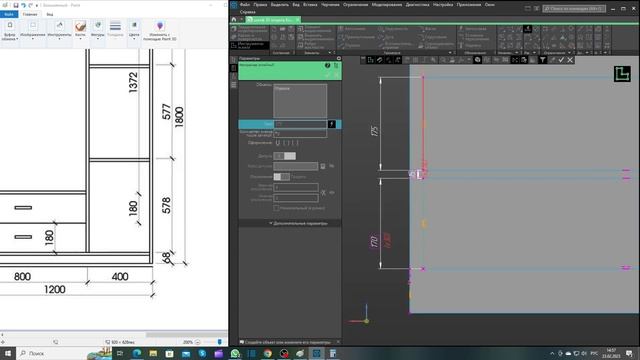Screen dimensions: 640x360
Task: Click the KOMPAS command search box
Action: [574, 9]
